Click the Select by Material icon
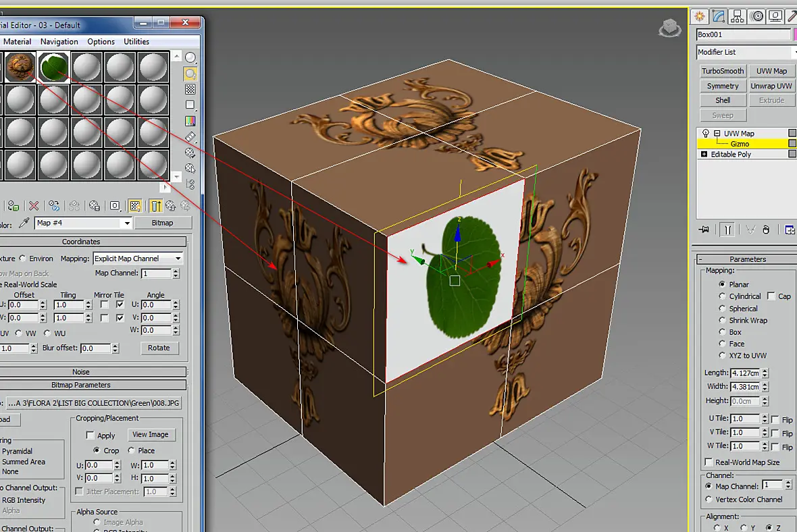The image size is (797, 532). click(190, 168)
